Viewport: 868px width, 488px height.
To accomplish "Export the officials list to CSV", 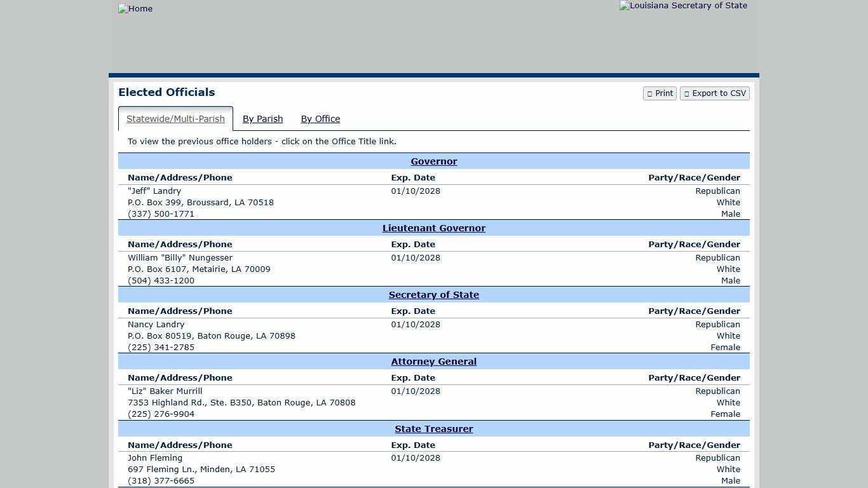I will pyautogui.click(x=714, y=93).
